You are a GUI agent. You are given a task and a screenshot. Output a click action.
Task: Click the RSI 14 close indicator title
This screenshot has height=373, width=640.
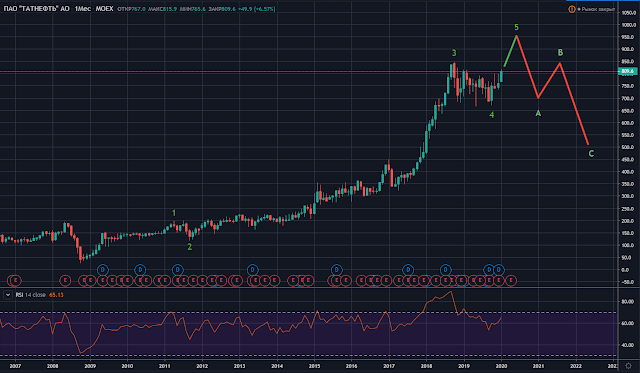pos(31,295)
